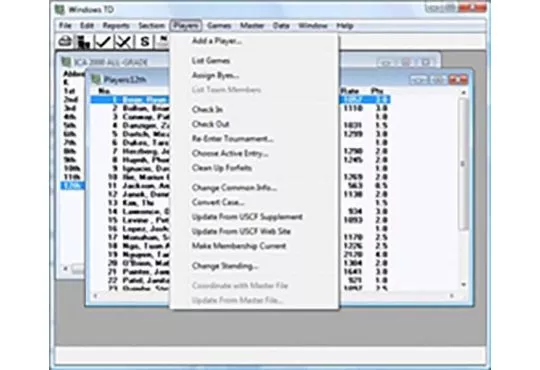Select the 10th grade section

[x=72, y=168]
